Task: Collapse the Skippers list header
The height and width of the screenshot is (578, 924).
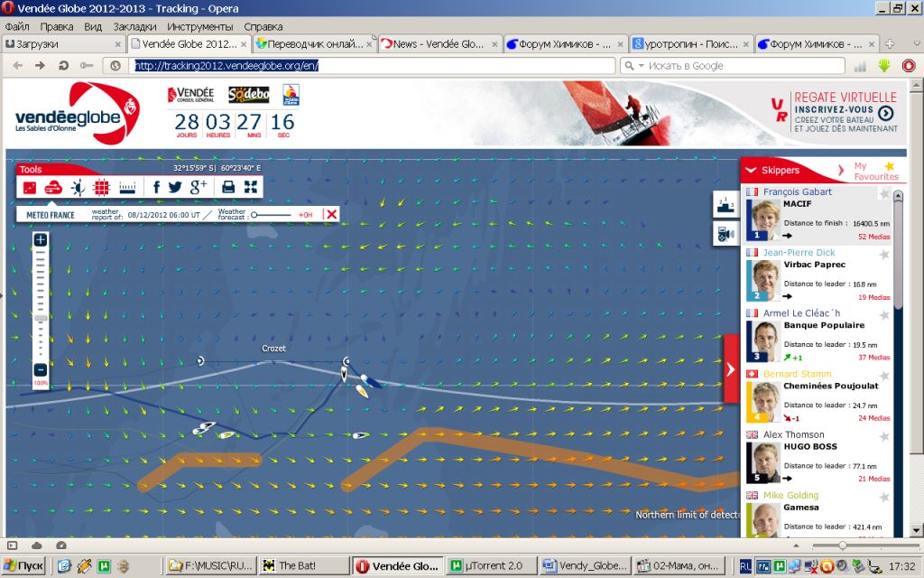Action: [751, 170]
